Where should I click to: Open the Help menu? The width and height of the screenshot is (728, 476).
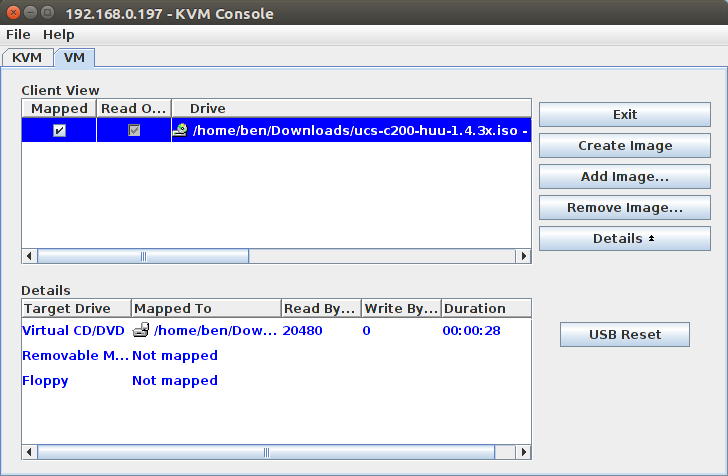click(x=58, y=34)
